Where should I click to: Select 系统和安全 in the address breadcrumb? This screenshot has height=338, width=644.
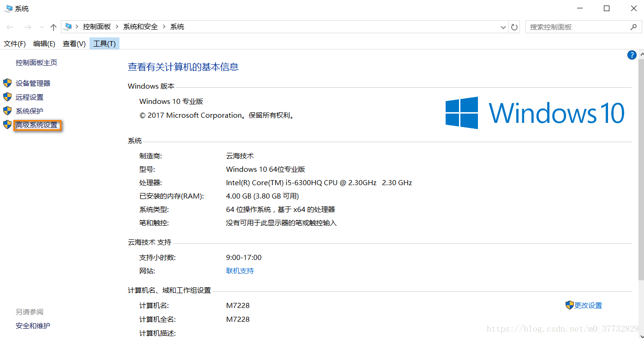pos(140,27)
